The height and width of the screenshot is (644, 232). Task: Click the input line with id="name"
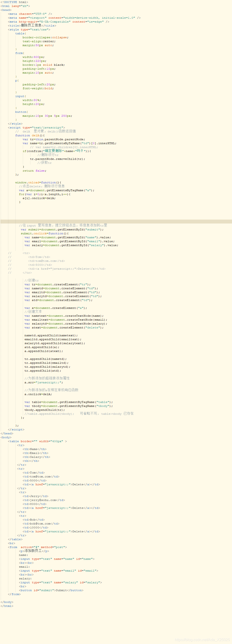pyautogui.click(x=57, y=559)
